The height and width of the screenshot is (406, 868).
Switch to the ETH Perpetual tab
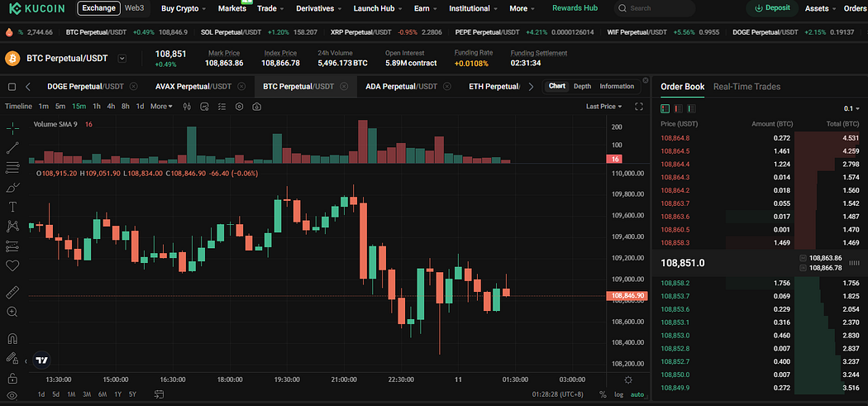(494, 86)
